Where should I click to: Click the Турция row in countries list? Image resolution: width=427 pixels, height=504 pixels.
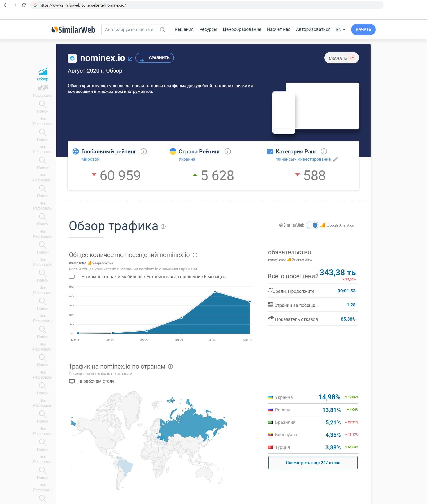[313, 447]
